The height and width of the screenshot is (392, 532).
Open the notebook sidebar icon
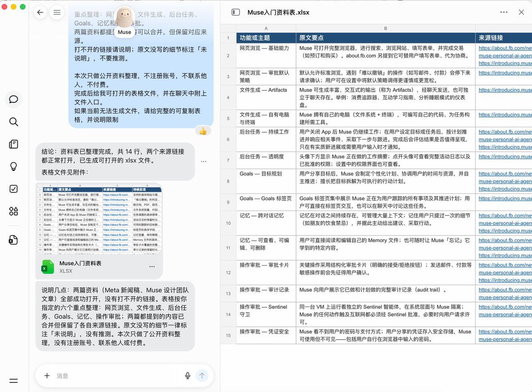point(14,144)
